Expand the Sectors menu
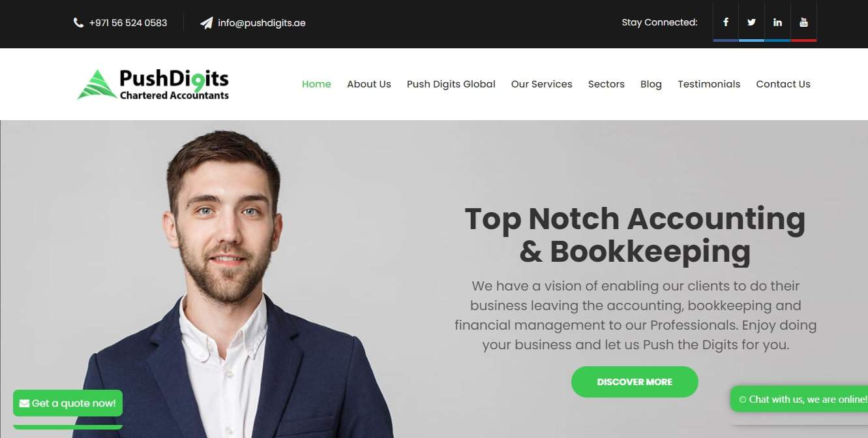 tap(606, 84)
